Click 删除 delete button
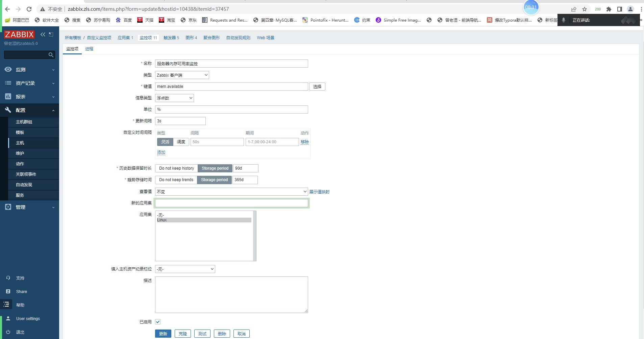 [x=222, y=334]
